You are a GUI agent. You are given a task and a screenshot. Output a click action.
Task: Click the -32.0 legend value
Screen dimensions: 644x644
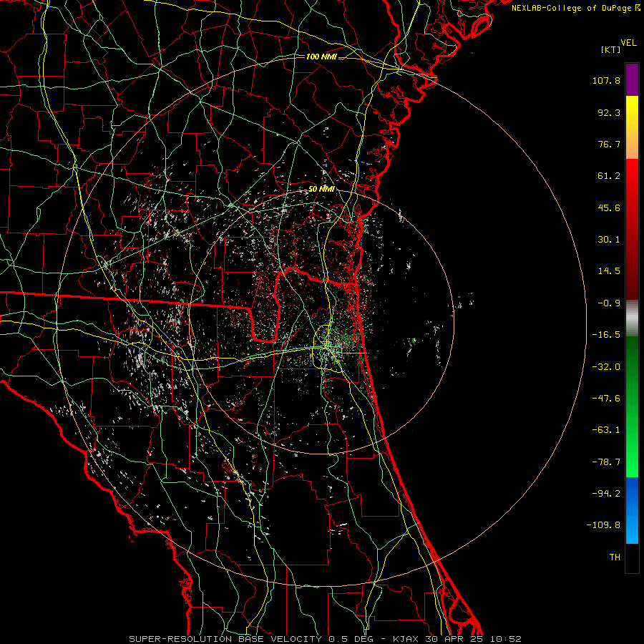(x=606, y=366)
